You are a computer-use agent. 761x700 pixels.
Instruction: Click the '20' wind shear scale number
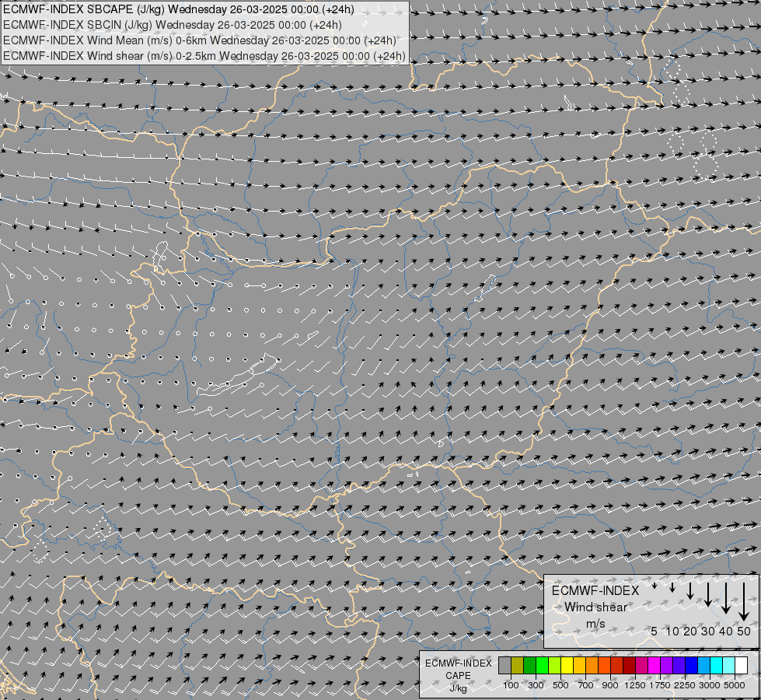point(690,631)
